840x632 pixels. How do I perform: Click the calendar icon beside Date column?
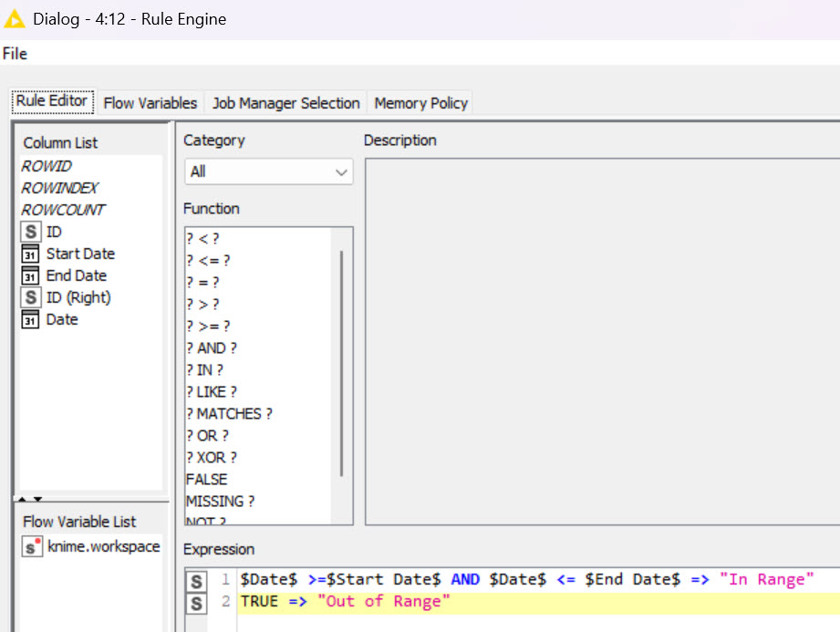coord(31,319)
